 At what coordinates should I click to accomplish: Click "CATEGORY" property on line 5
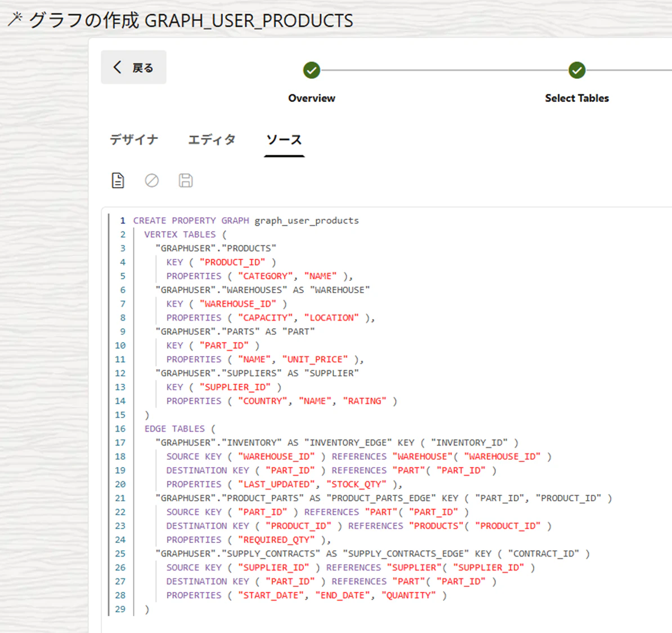(265, 276)
